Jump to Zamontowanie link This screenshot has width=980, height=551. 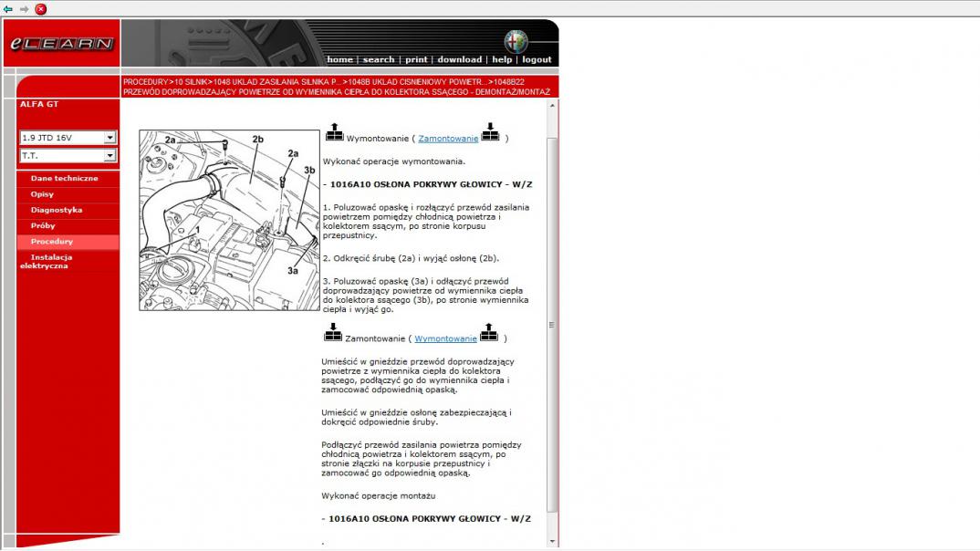448,139
